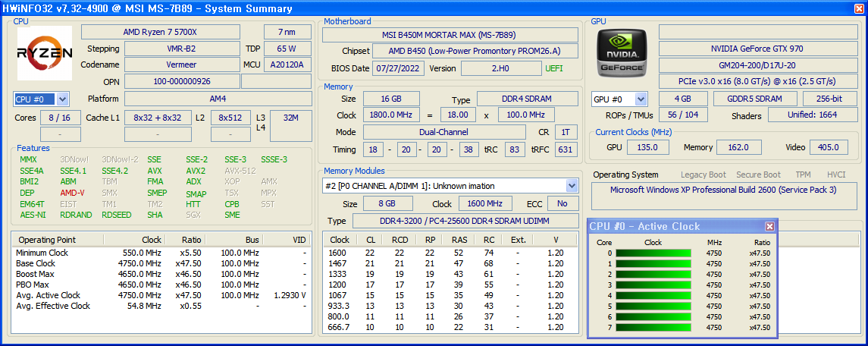Click the VID column header
868x346 pixels.
[x=287, y=240]
